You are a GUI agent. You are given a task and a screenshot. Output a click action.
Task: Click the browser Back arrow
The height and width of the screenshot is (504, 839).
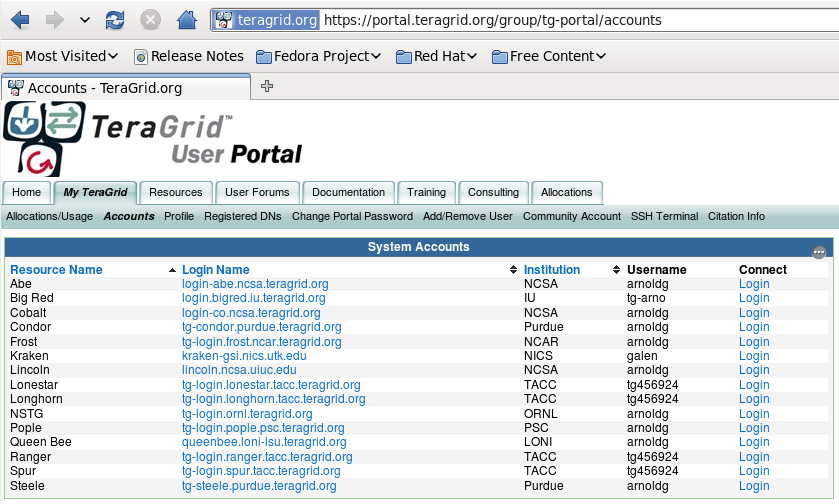point(20,20)
